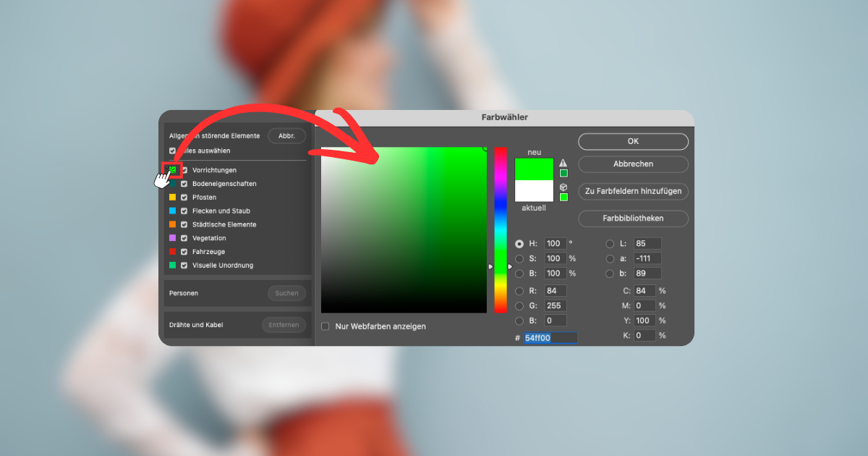Select the L lightness radio button
The image size is (868, 456).
(610, 244)
